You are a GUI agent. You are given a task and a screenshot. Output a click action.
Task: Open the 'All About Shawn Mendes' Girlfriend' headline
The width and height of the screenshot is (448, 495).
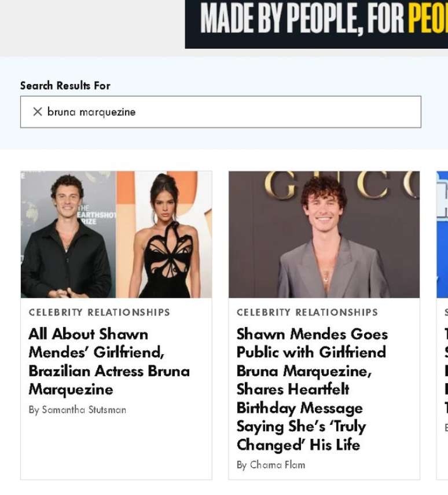coord(109,362)
